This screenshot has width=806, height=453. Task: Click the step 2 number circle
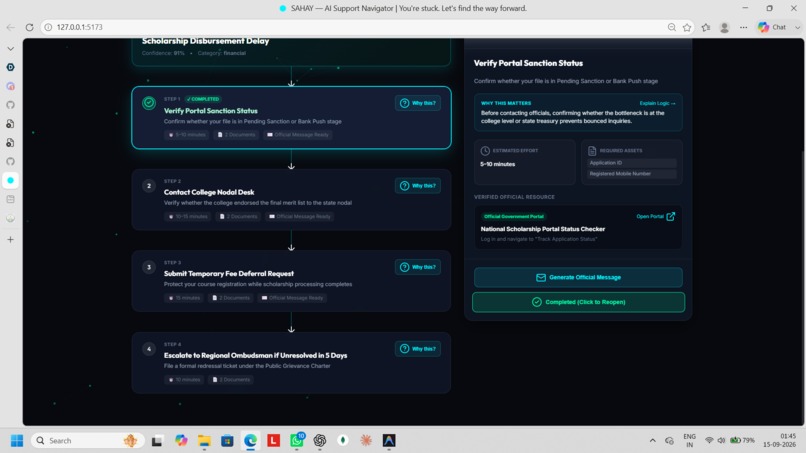coord(149,186)
